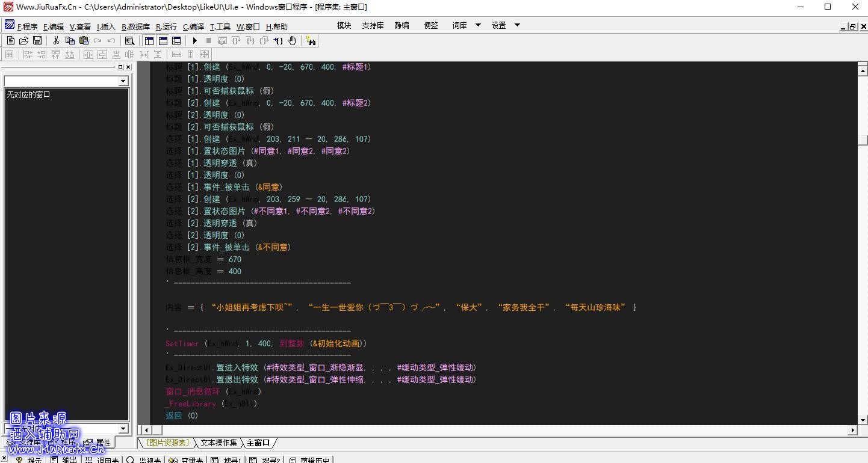Click the New file icon
This screenshot has height=463, width=868.
10,41
